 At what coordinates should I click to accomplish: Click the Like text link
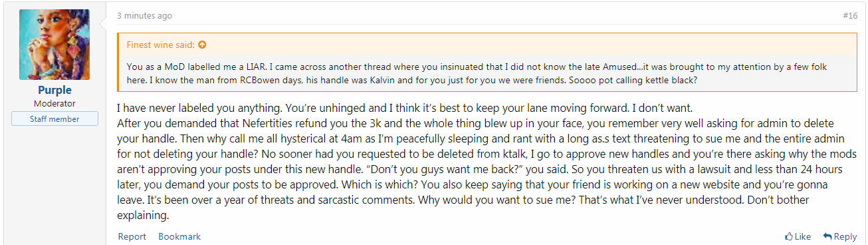click(803, 236)
